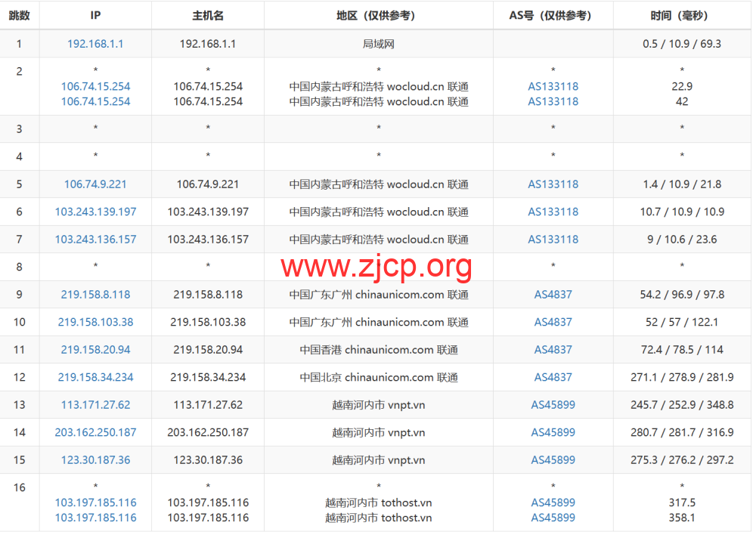
Task: Open the 103.197.185.116 IP link with time 317.5
Action: click(x=95, y=503)
